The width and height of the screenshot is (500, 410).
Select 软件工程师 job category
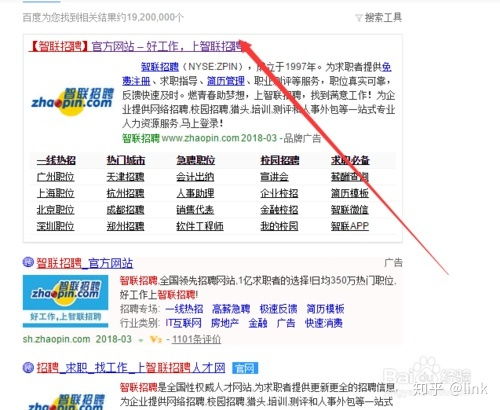(x=200, y=226)
